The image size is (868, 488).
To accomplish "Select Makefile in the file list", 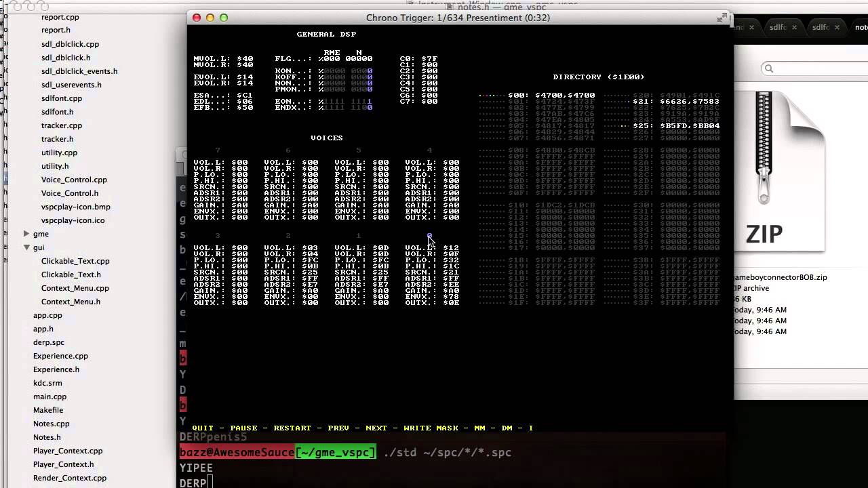I will pyautogui.click(x=48, y=410).
